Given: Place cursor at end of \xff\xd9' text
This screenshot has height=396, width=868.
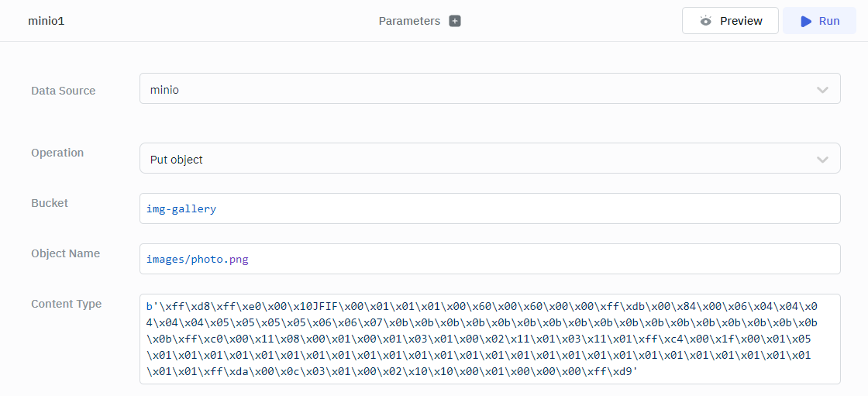Looking at the screenshot, I should point(639,371).
